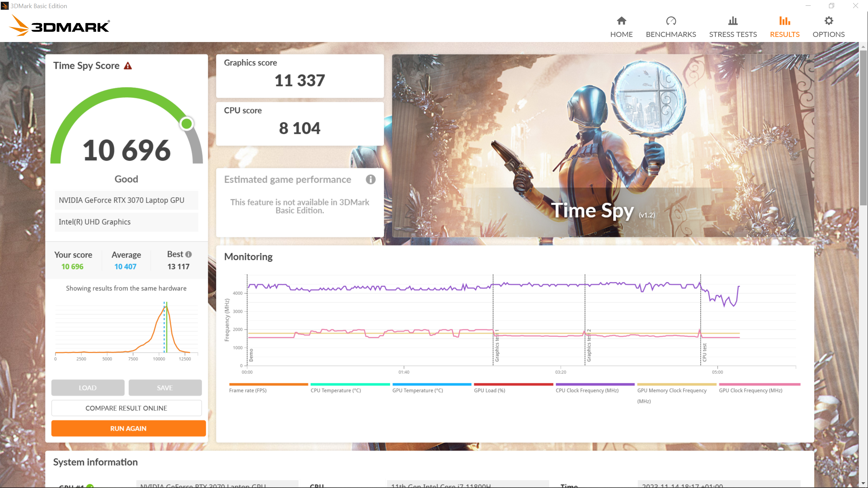This screenshot has width=868, height=488.
Task: Click the Stress Tests bar chart icon
Action: click(733, 21)
